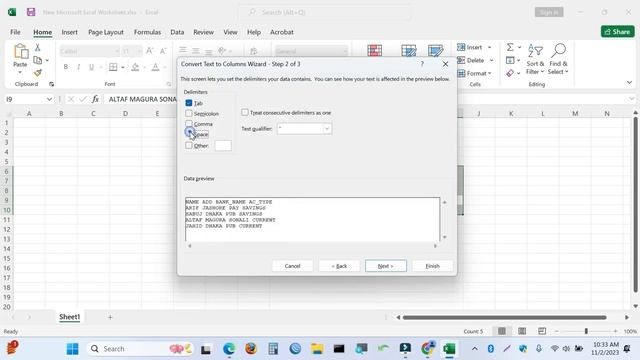Open Firefox from taskbar

251,349
